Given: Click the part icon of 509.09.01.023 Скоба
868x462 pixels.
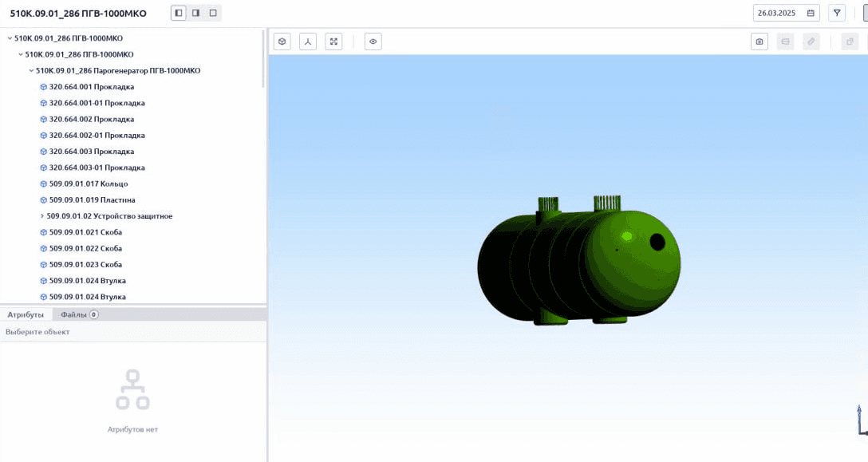Looking at the screenshot, I should (43, 264).
